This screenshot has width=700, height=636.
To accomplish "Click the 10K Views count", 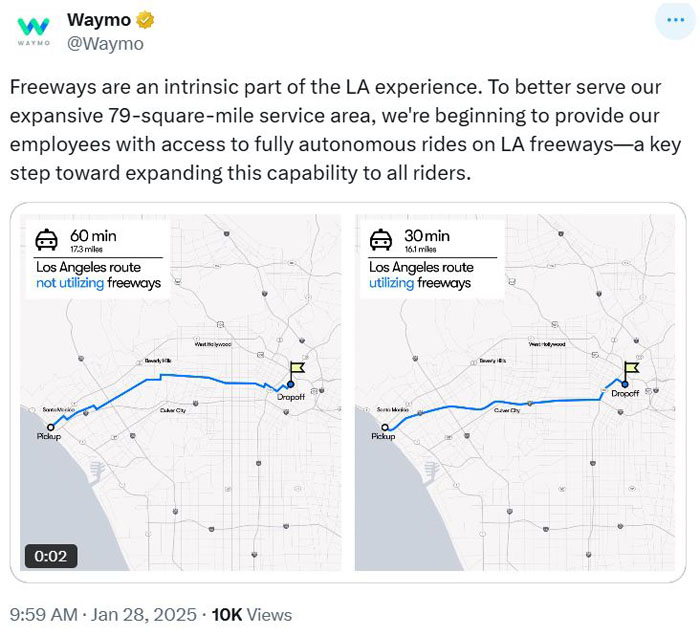I will click(252, 615).
